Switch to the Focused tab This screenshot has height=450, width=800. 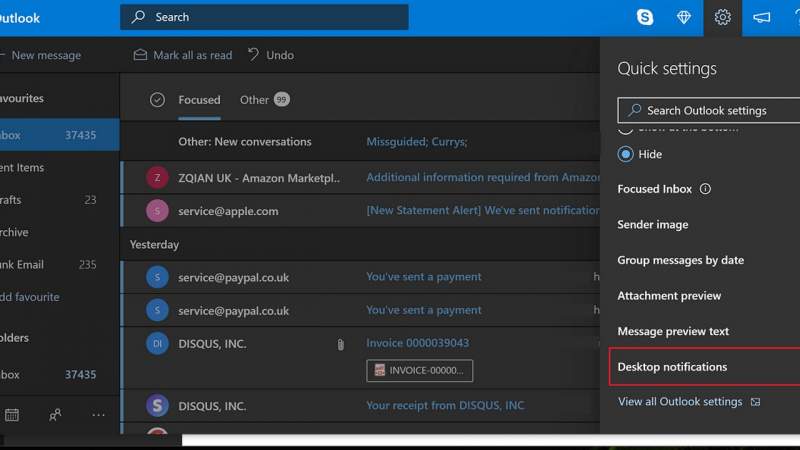click(199, 99)
